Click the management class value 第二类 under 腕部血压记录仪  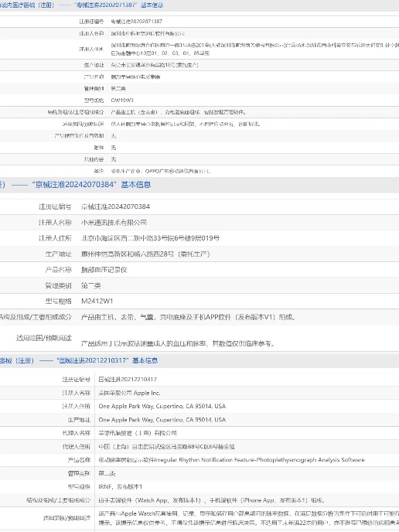tap(91, 285)
